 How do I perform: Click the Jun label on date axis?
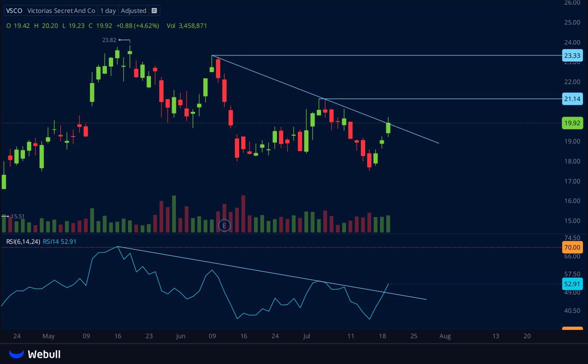(181, 337)
